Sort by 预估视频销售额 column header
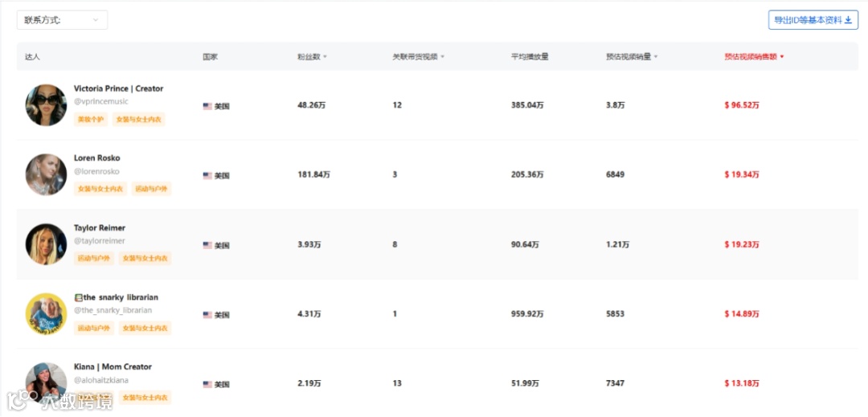The height and width of the screenshot is (417, 868). click(x=754, y=57)
